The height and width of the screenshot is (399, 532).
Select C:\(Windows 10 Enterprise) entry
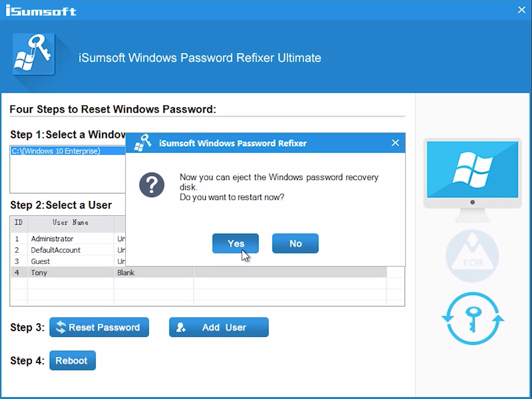(68, 151)
